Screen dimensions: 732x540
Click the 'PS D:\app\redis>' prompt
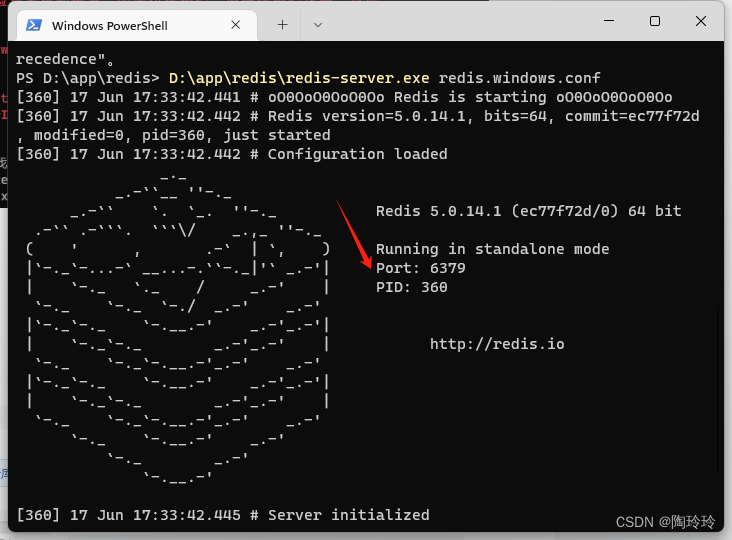click(x=87, y=78)
